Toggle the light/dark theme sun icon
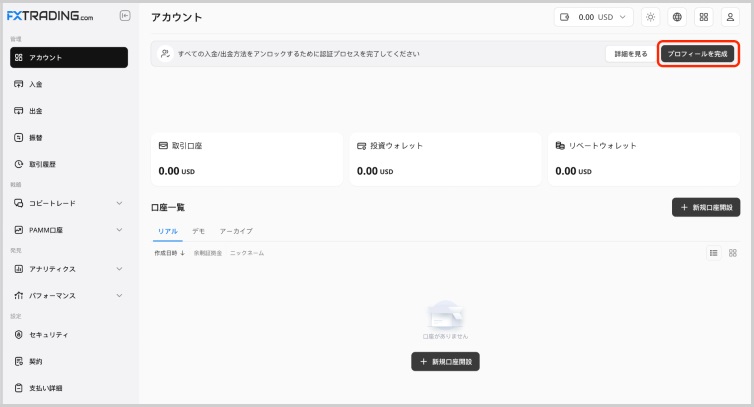This screenshot has width=754, height=407. coord(651,17)
